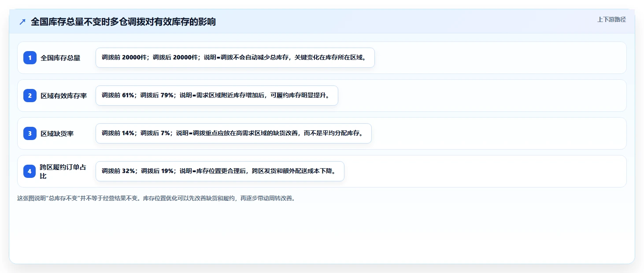The height and width of the screenshot is (273, 644).
Task: Select the step 1 number badge
Action: (x=30, y=58)
